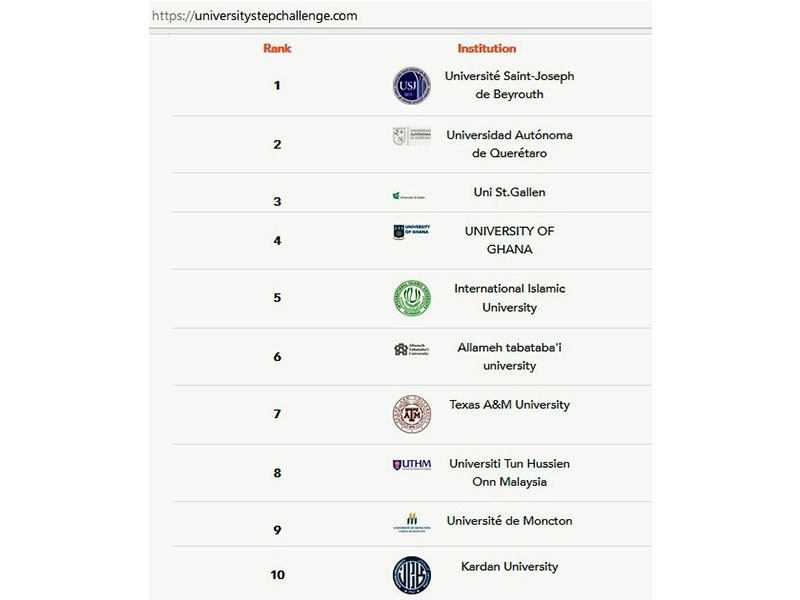
Task: Click the UTHM logo
Action: 412,464
